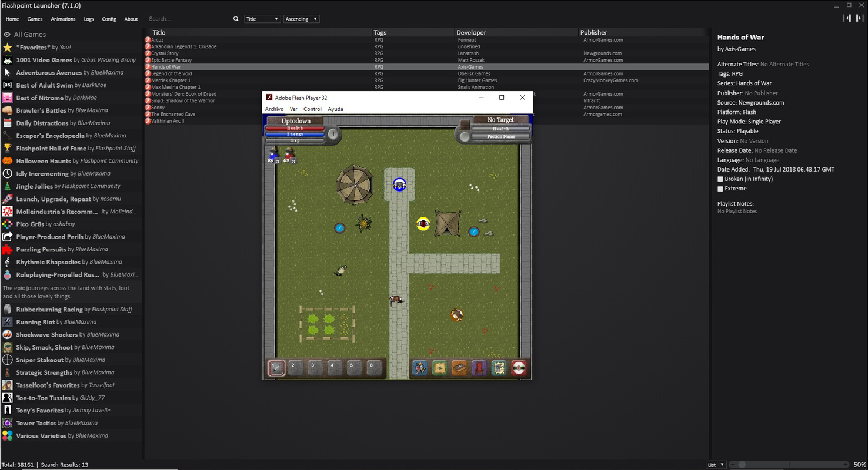Click the Flashpoint Hall of Fame trophy icon
Viewport: 868px width, 470px height.
[7, 148]
